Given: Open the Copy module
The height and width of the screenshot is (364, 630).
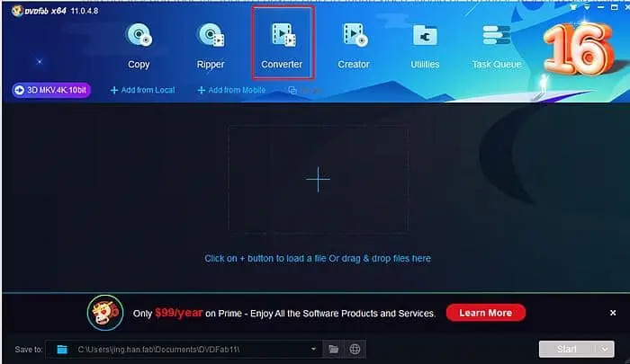Looking at the screenshot, I should [139, 46].
